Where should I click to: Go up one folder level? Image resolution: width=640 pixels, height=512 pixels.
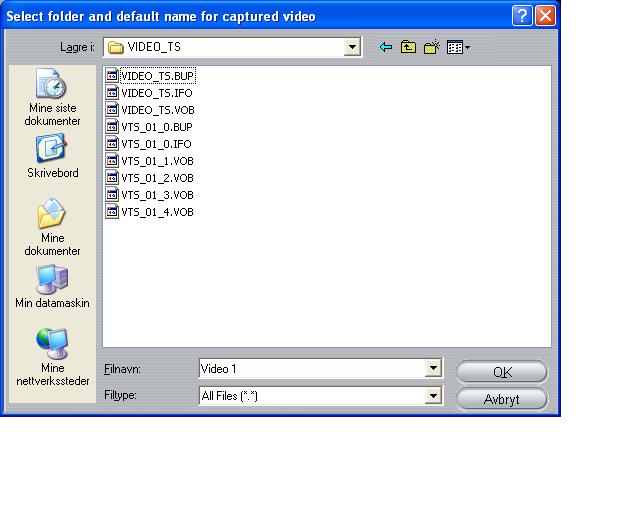coord(408,47)
